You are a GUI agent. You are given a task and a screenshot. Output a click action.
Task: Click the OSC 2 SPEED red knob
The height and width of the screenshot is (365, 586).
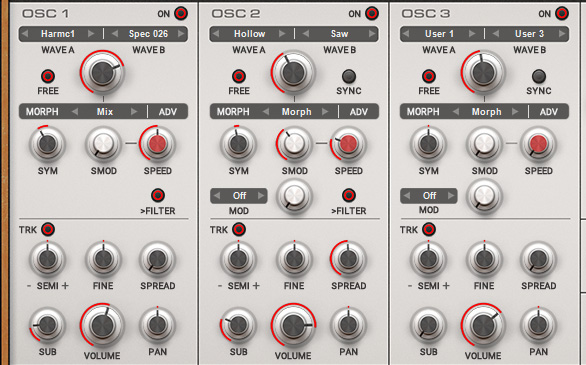[x=348, y=144]
